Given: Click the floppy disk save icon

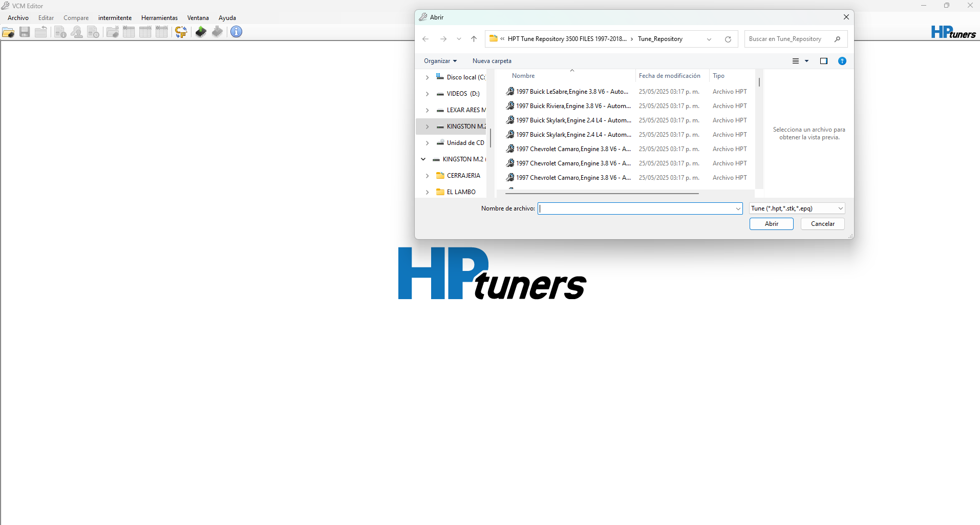Looking at the screenshot, I should click(25, 32).
